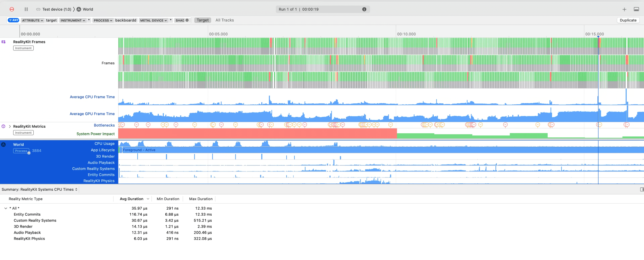The image size is (644, 260).
Task: Select the Average GPU Frame Time lane label
Action: [92, 114]
